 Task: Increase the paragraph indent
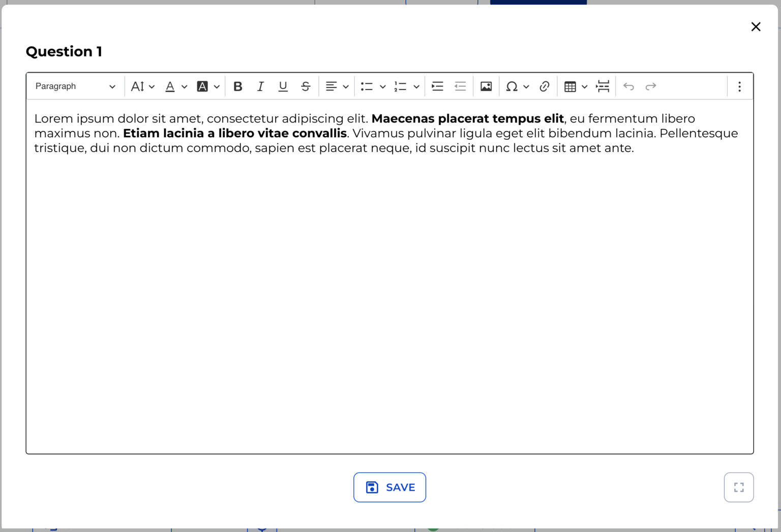pyautogui.click(x=437, y=86)
